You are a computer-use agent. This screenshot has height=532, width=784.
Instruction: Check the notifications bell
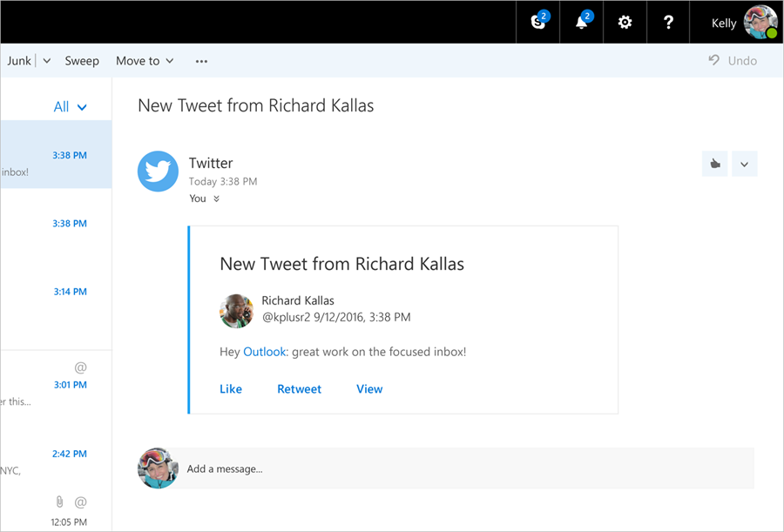[581, 22]
